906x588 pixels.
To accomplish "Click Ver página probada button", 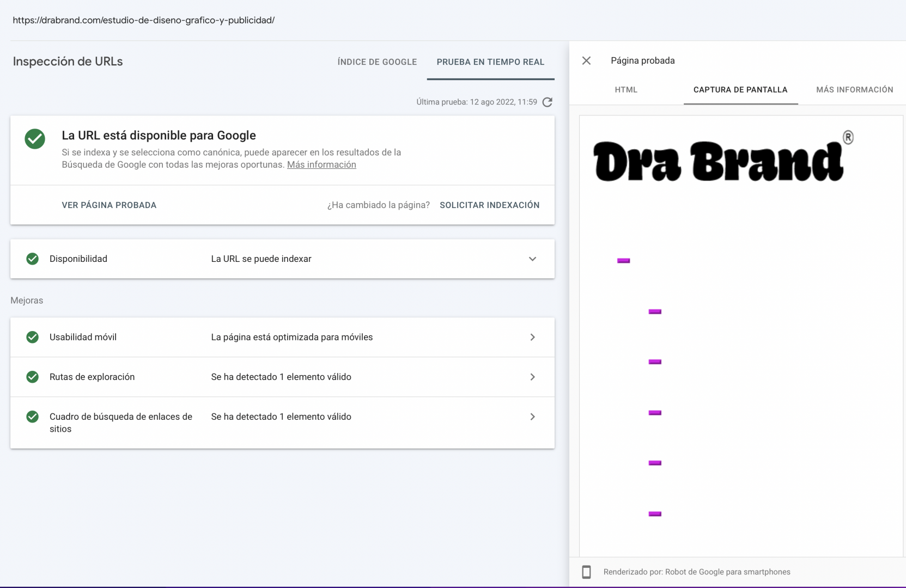I will coord(109,205).
